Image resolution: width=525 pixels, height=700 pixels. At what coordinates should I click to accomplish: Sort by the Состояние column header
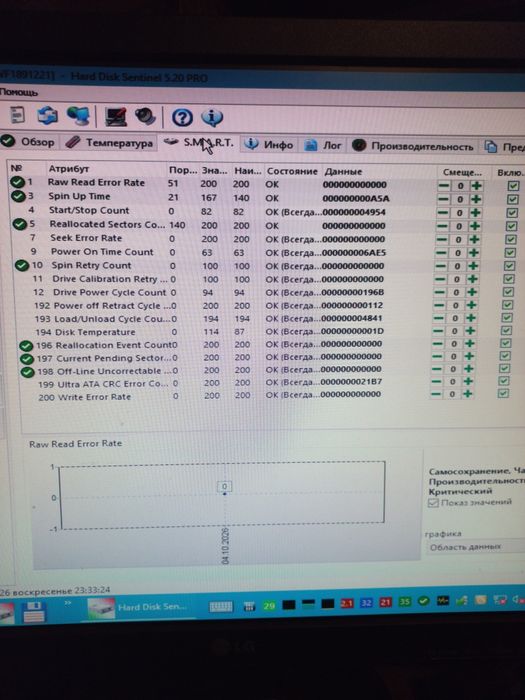point(292,171)
